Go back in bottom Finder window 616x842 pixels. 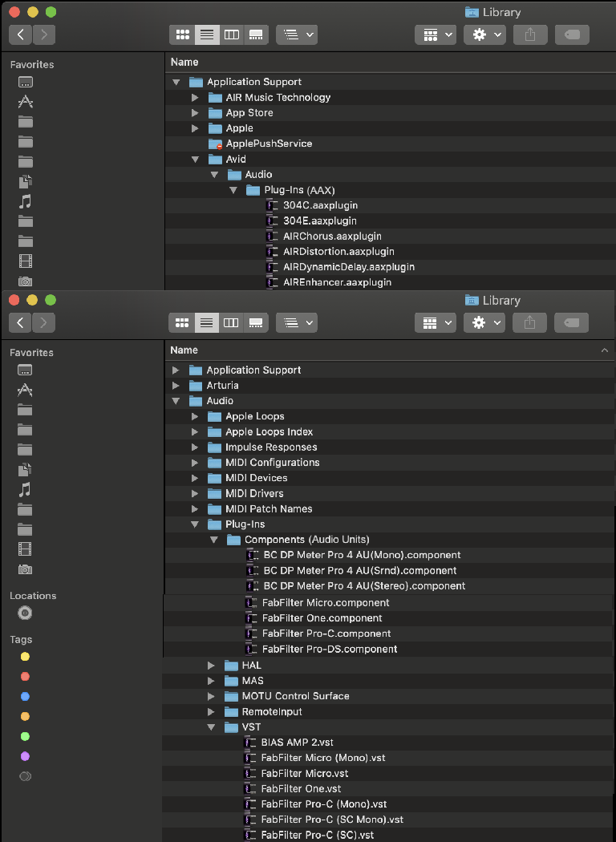pos(20,322)
